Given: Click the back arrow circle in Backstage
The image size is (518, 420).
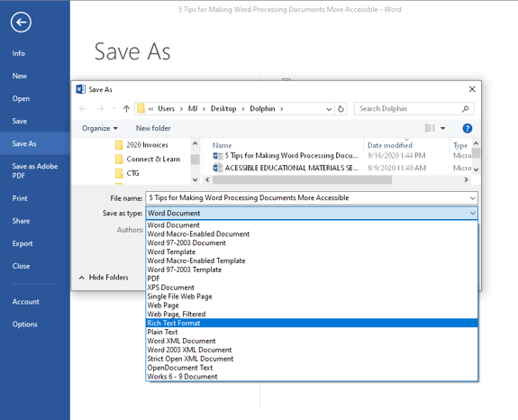Looking at the screenshot, I should [21, 23].
